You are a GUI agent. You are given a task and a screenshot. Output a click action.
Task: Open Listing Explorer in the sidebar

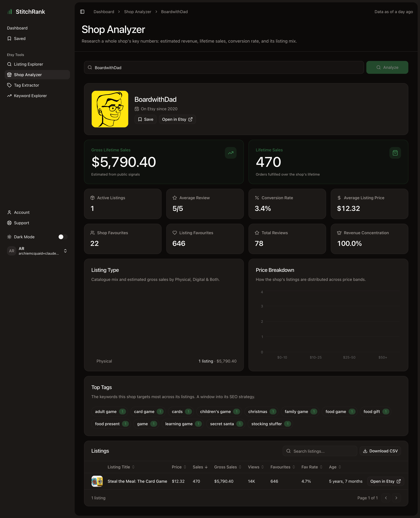click(x=37, y=64)
